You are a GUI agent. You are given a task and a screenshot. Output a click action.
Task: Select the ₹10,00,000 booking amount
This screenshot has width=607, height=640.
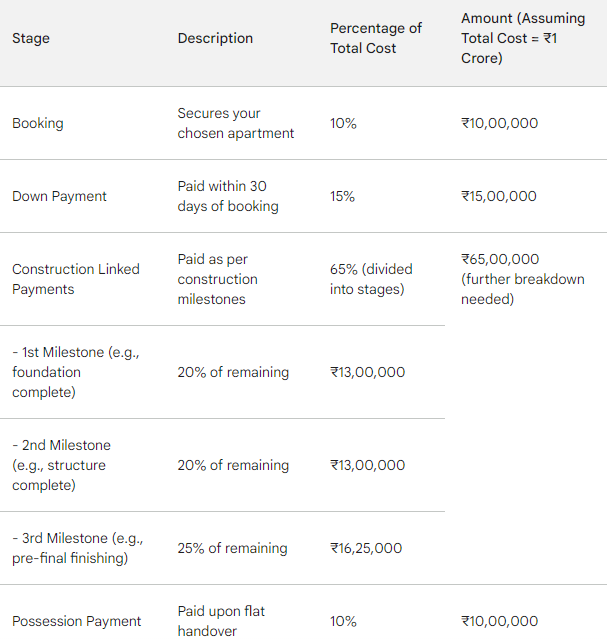coord(499,123)
